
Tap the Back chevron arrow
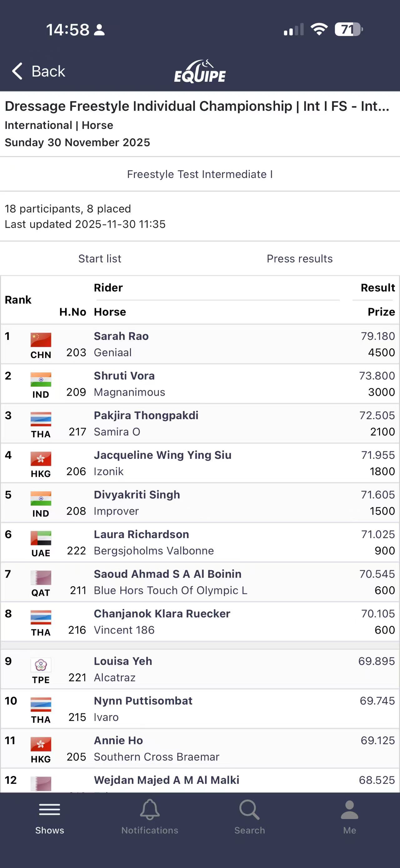[17, 71]
